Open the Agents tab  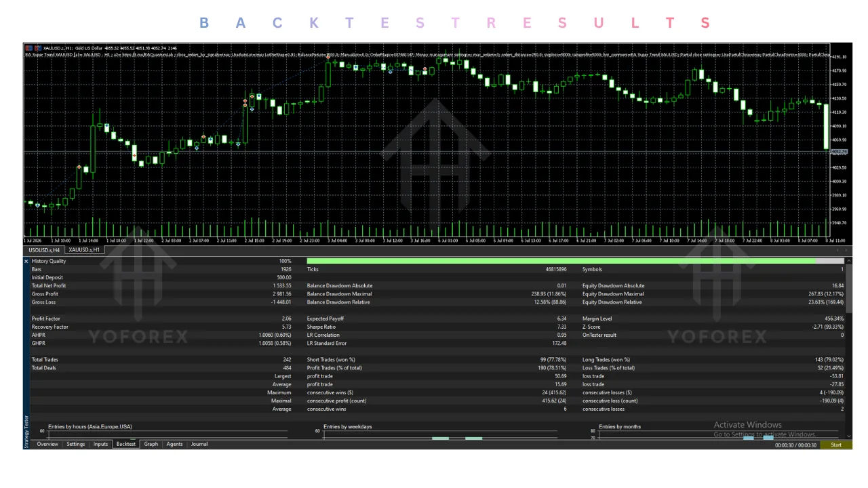[175, 445]
